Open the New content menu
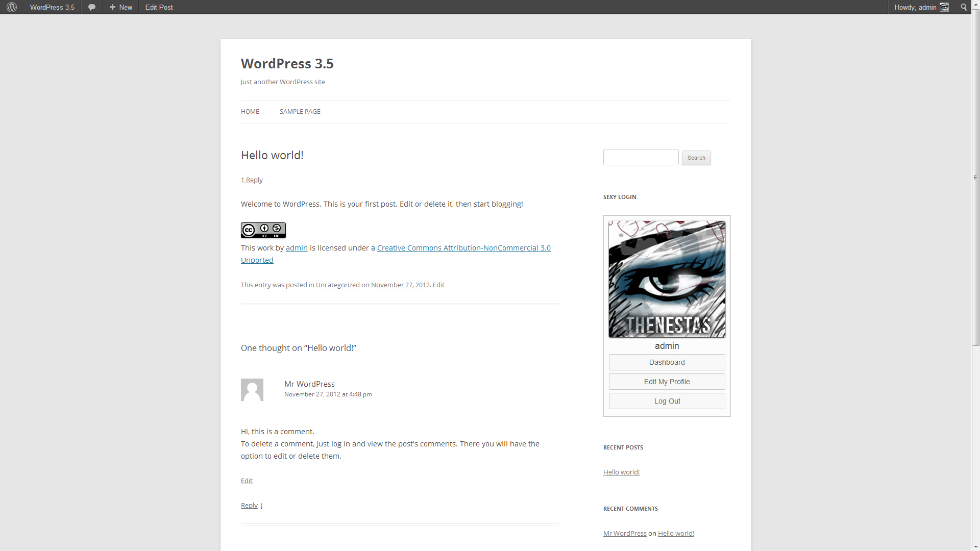The height and width of the screenshot is (551, 980). pos(121,7)
